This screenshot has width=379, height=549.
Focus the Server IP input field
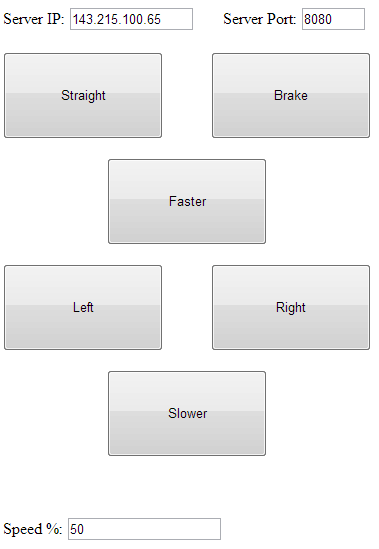[131, 19]
